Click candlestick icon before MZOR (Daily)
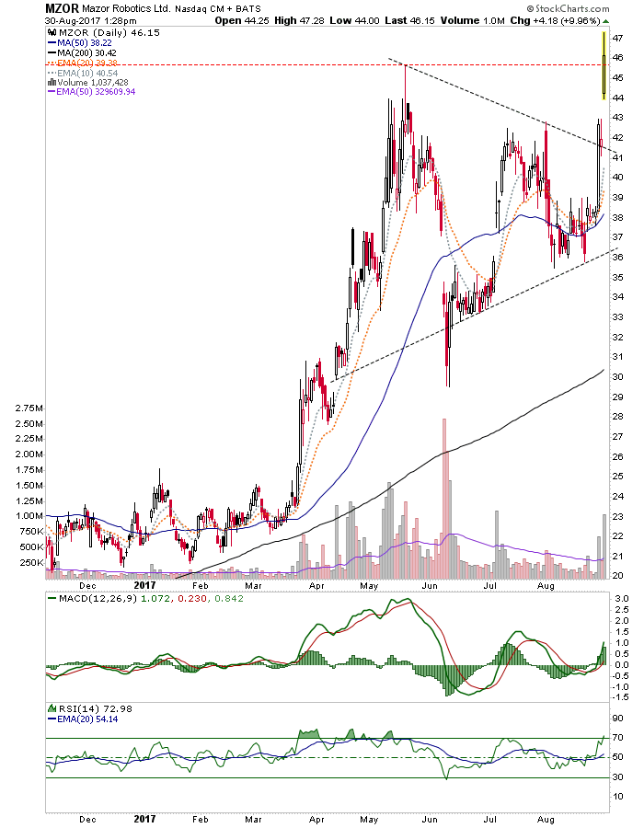This screenshot has width=644, height=828. (x=52, y=33)
